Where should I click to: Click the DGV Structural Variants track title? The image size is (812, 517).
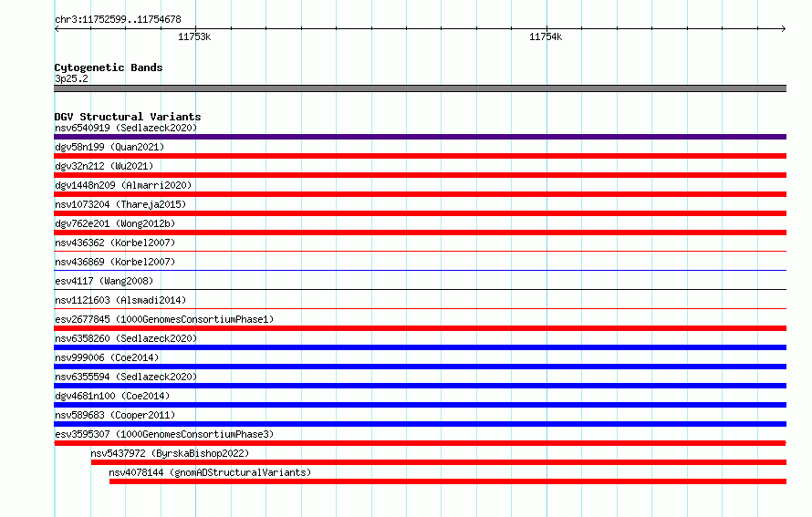tap(128, 117)
